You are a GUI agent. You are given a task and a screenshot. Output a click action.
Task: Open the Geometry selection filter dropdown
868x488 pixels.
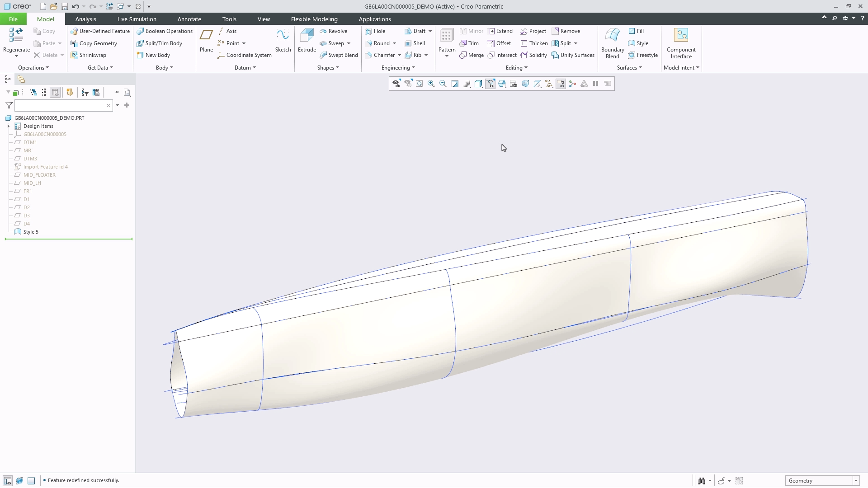point(856,481)
